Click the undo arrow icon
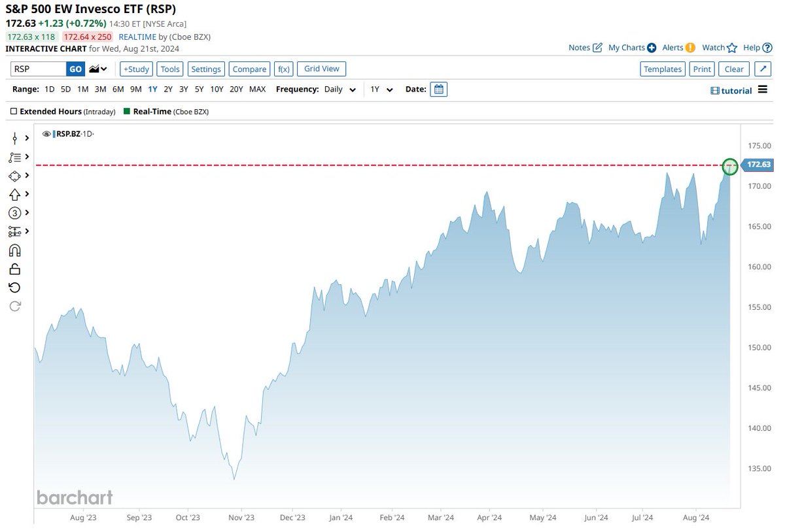The image size is (785, 532). (x=14, y=288)
